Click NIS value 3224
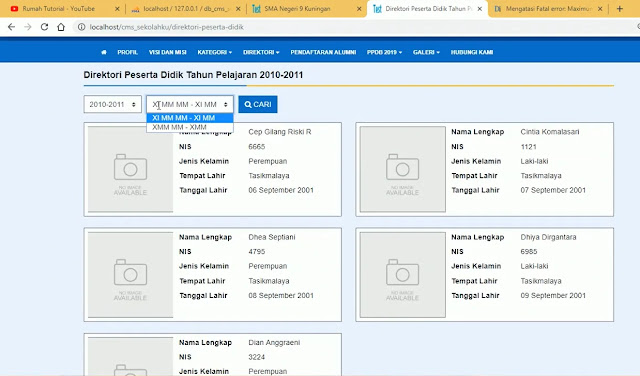Viewport: 640px width, 376px height. [256, 357]
